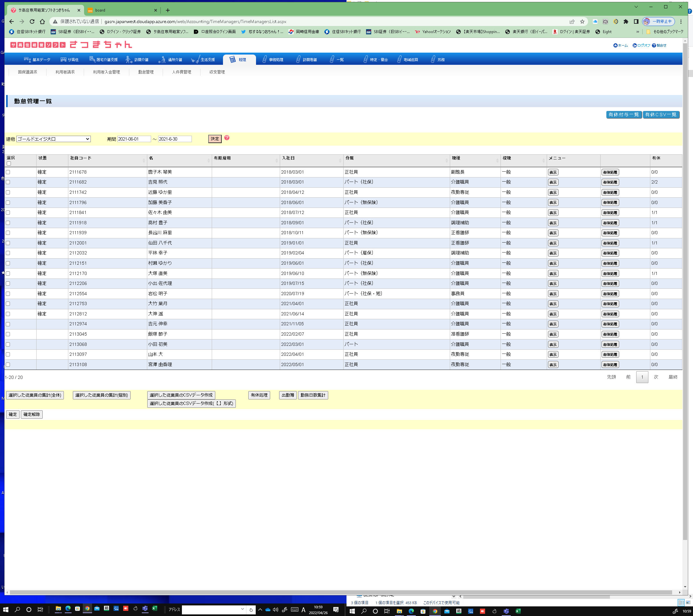Select checkbox for employee 2113108
The image size is (693, 616).
click(8, 365)
